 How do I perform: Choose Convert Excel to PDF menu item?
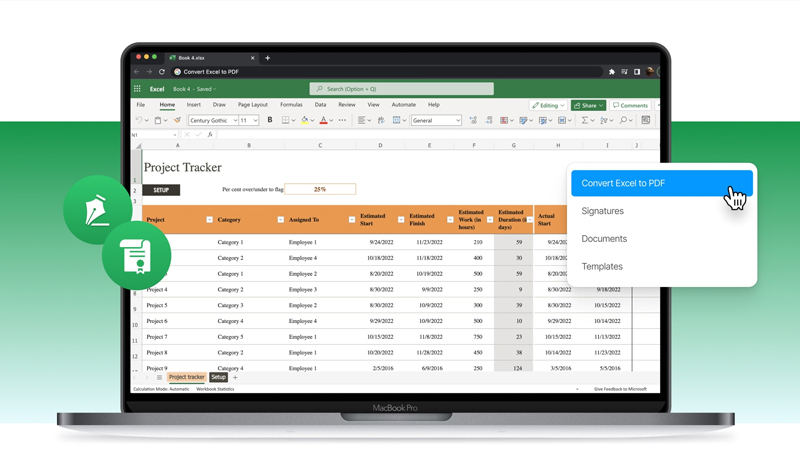pyautogui.click(x=661, y=183)
